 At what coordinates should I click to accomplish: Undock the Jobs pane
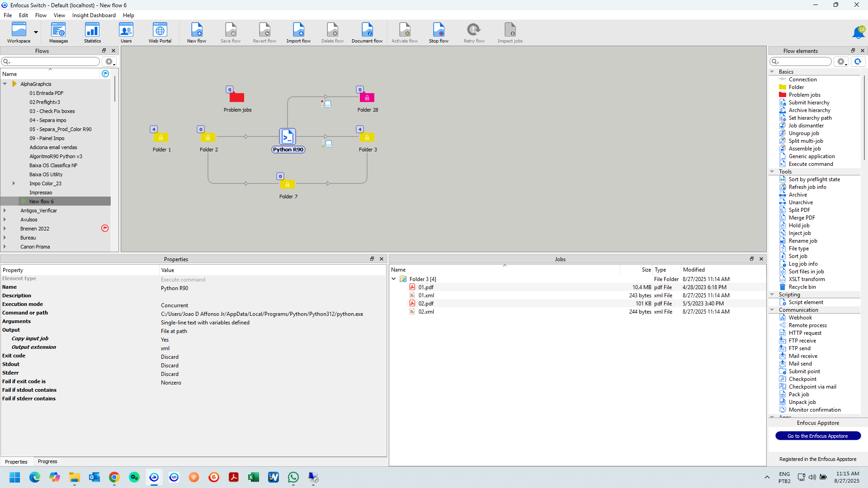752,259
